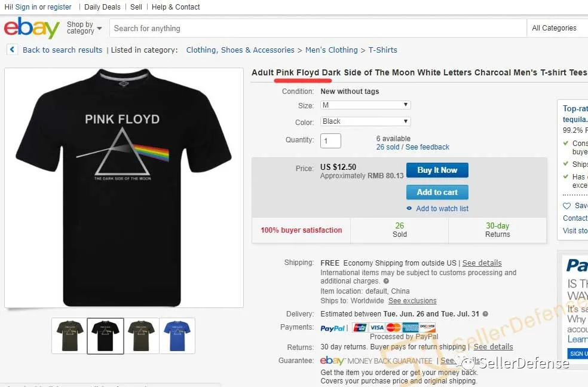Open the 26 sold link

(388, 147)
